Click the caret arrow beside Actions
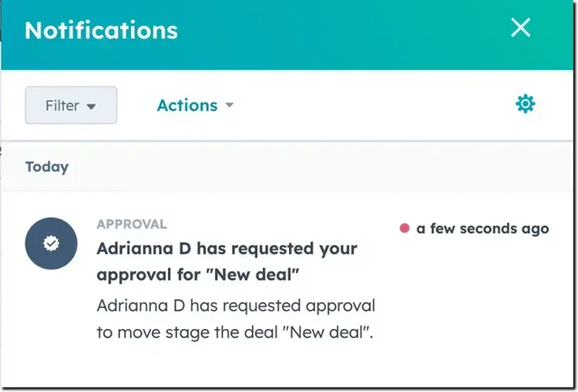Screen dimensions: 578x392 (229, 106)
